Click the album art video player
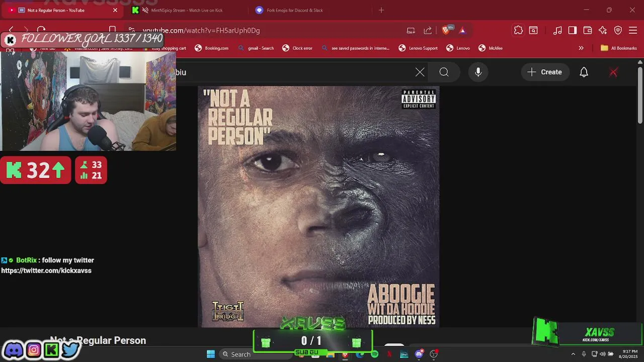 [x=318, y=207]
